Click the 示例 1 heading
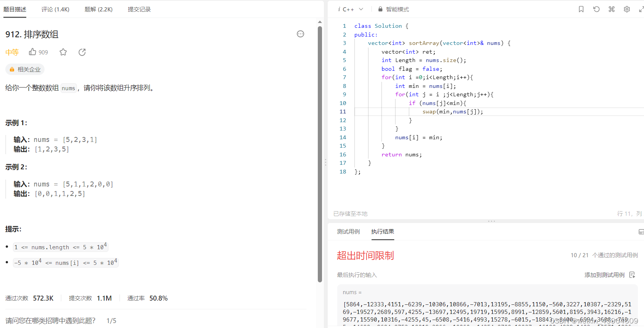Image resolution: width=644 pixels, height=328 pixels. 16,123
